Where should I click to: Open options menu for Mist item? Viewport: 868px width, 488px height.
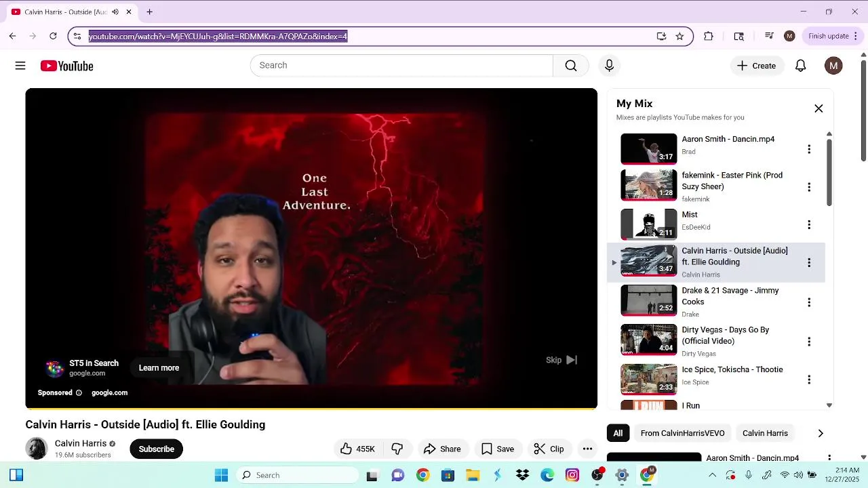point(808,224)
